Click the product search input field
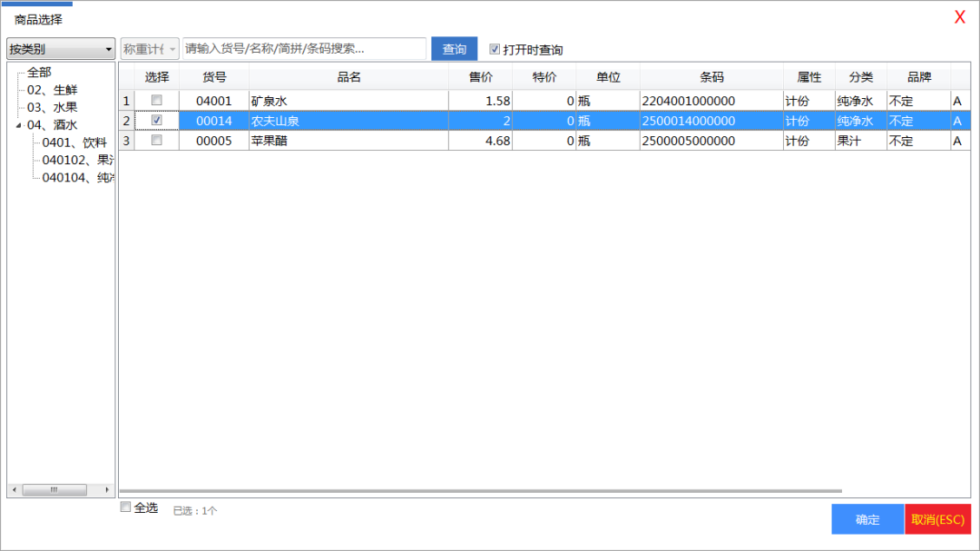The width and height of the screenshot is (980, 551). 304,49
